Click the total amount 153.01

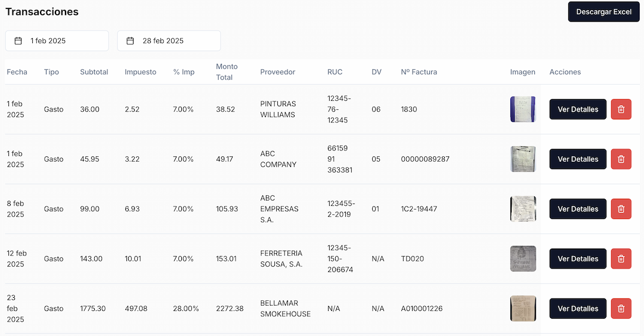pyautogui.click(x=227, y=258)
